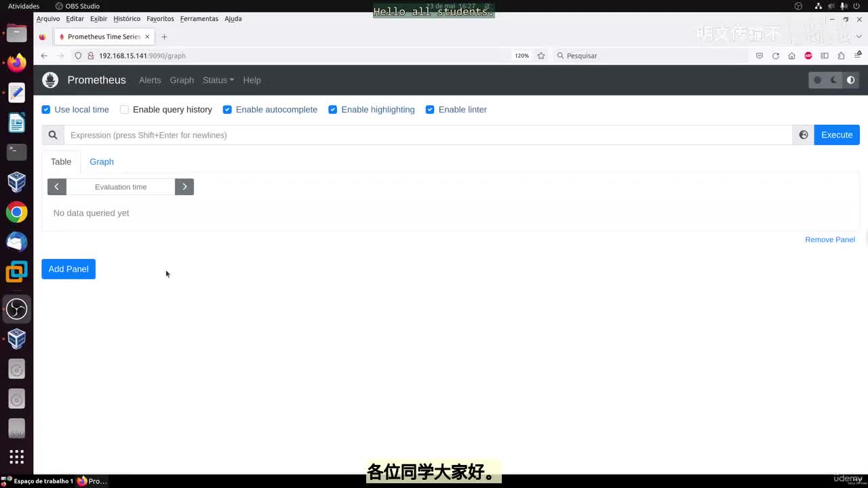Open the Arquivo menu
The image size is (868, 488).
click(48, 18)
